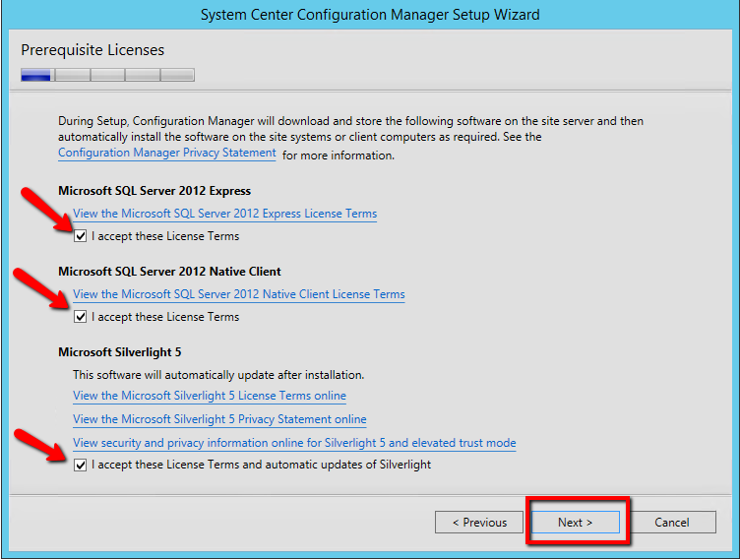Image resolution: width=740 pixels, height=560 pixels.
Task: Uncheck SQL Server 2012 Express license acceptance checkbox
Action: (81, 236)
